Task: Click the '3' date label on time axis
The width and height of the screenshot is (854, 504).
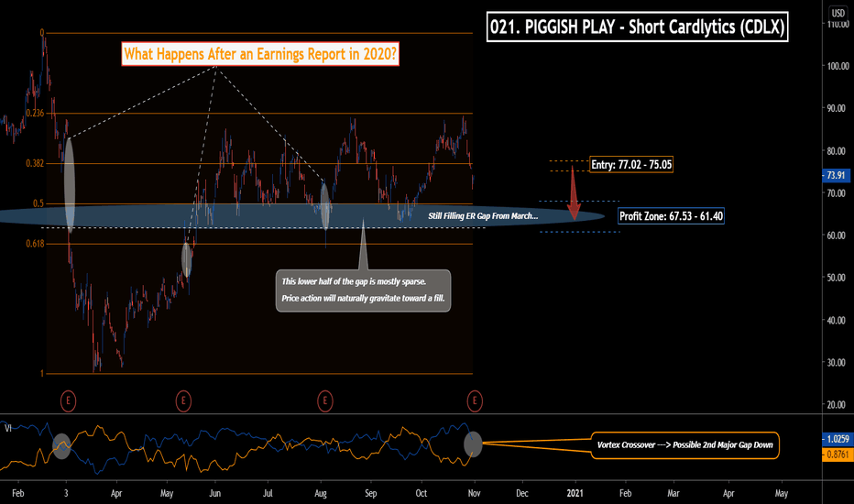Action: [x=66, y=493]
